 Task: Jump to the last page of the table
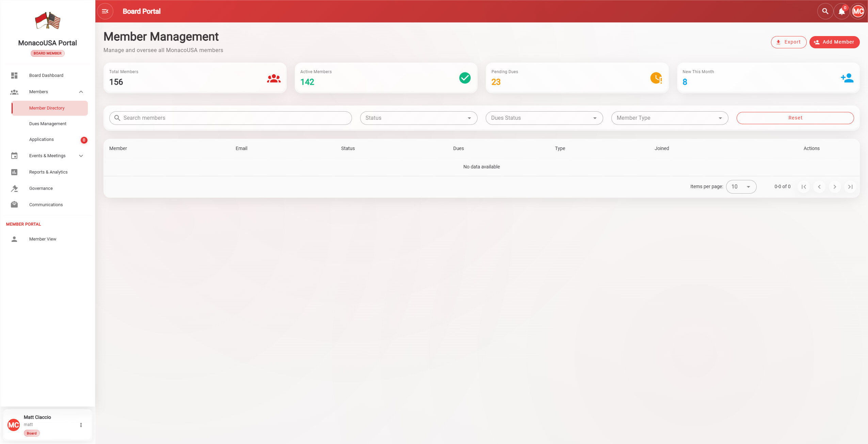tap(850, 187)
